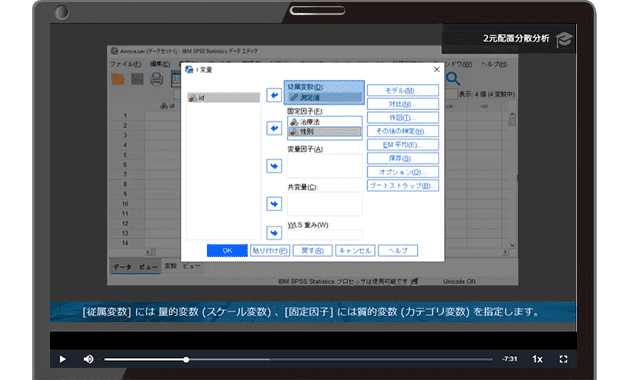The height and width of the screenshot is (380, 630).
Task: Click the arrow button beside 共変量
Action: click(x=274, y=204)
